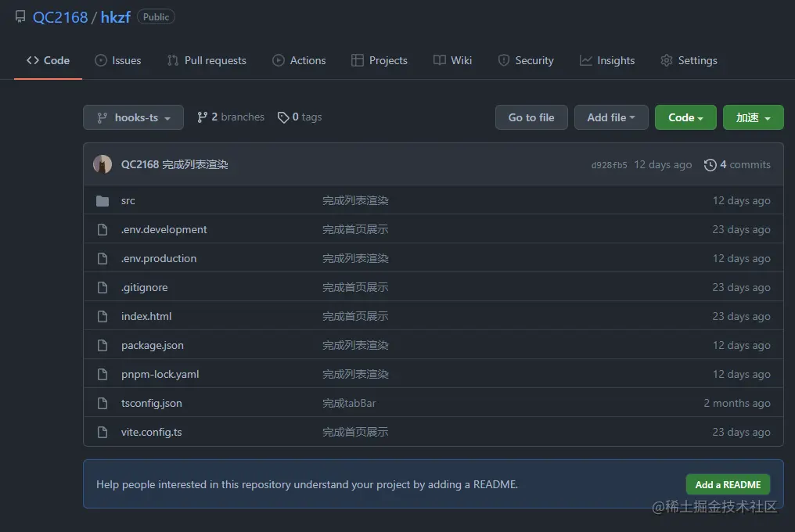This screenshot has height=532, width=795.
Task: Open the latest commit message 完成列表渲染 in header
Action: [195, 164]
